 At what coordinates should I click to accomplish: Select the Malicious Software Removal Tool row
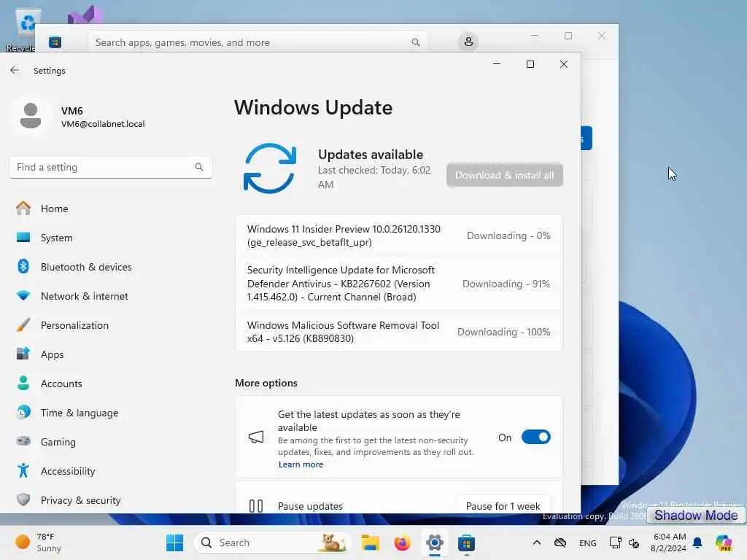pos(399,332)
